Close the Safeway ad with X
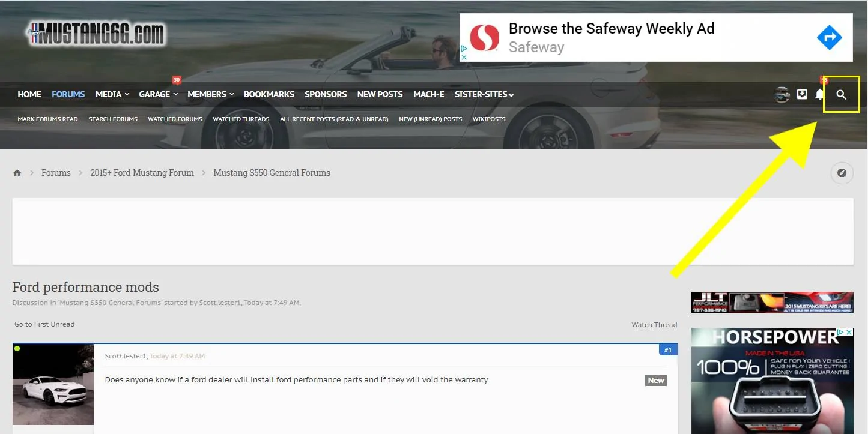The width and height of the screenshot is (868, 434). pos(464,57)
